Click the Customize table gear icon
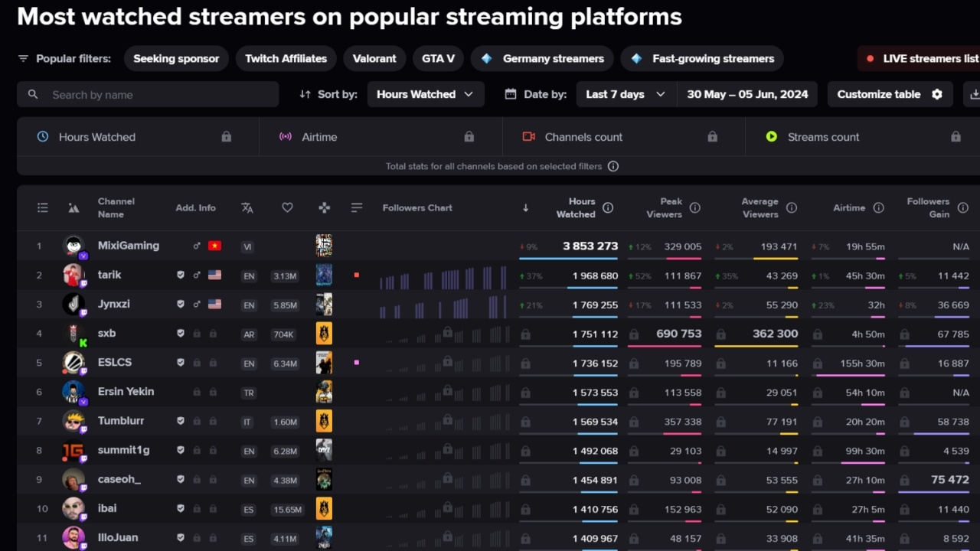This screenshot has height=551, width=980. (x=937, y=94)
